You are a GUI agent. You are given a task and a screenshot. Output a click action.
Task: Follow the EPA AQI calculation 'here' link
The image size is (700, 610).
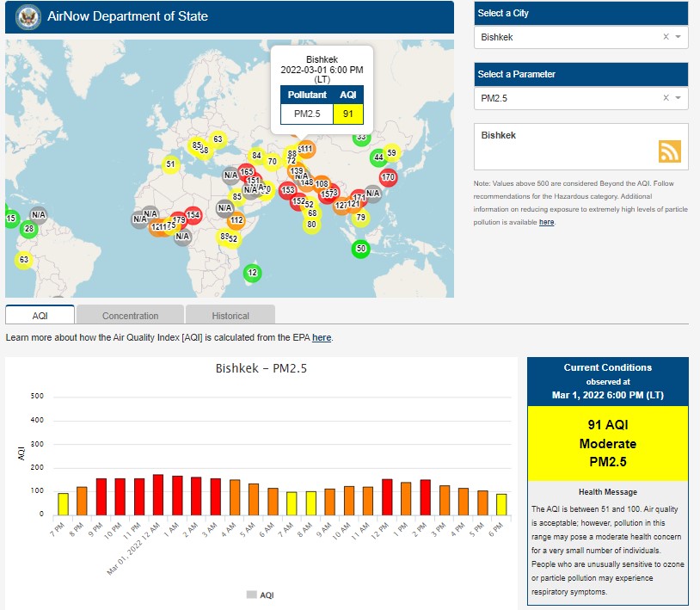pos(322,338)
